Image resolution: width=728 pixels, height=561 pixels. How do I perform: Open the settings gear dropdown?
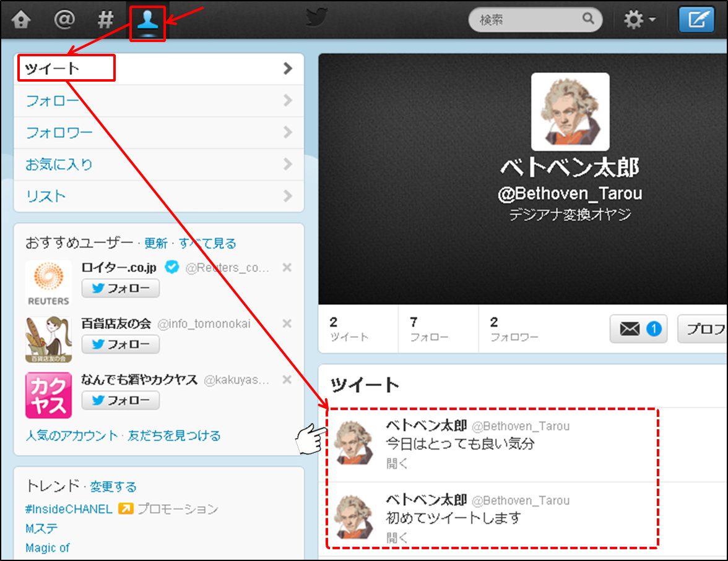(639, 20)
